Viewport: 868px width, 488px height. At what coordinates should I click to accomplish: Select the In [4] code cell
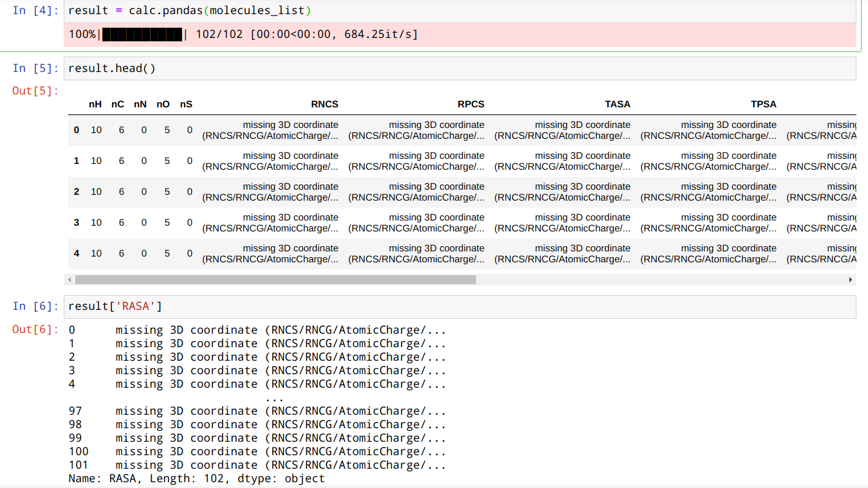coord(257,10)
